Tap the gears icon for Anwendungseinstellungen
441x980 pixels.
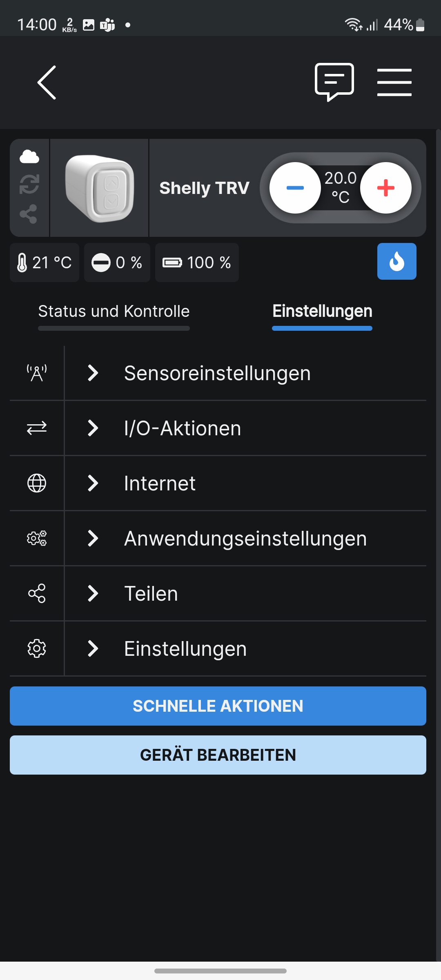coord(37,538)
